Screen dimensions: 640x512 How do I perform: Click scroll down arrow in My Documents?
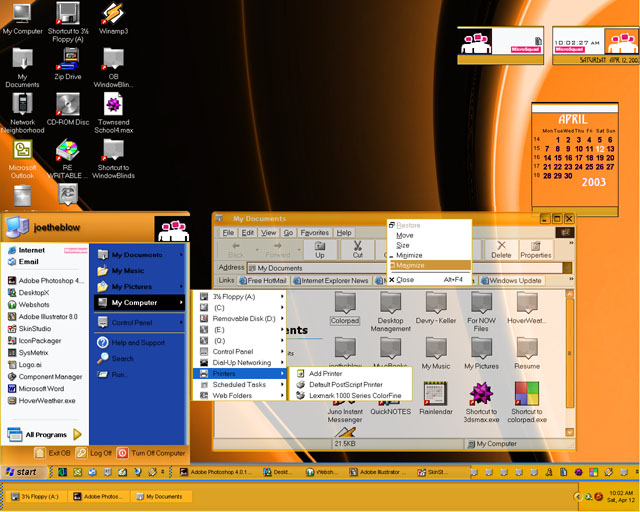[569, 432]
